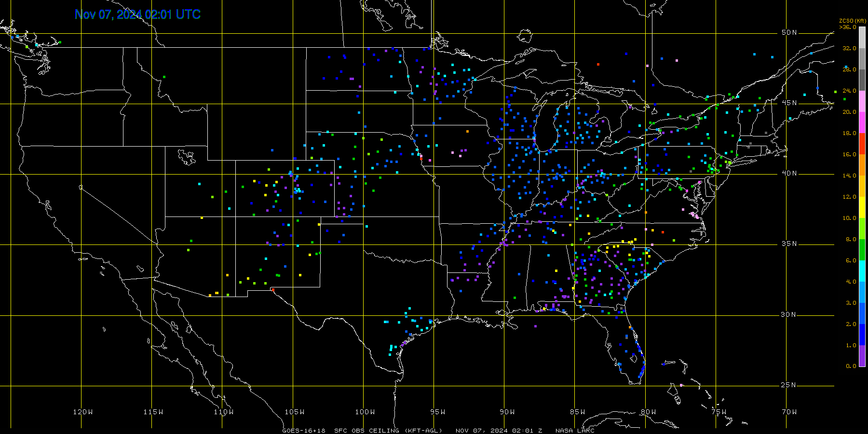The image size is (868, 434).
Task: Click the pink 20.0–24.0 legend segment
Action: [x=862, y=101]
